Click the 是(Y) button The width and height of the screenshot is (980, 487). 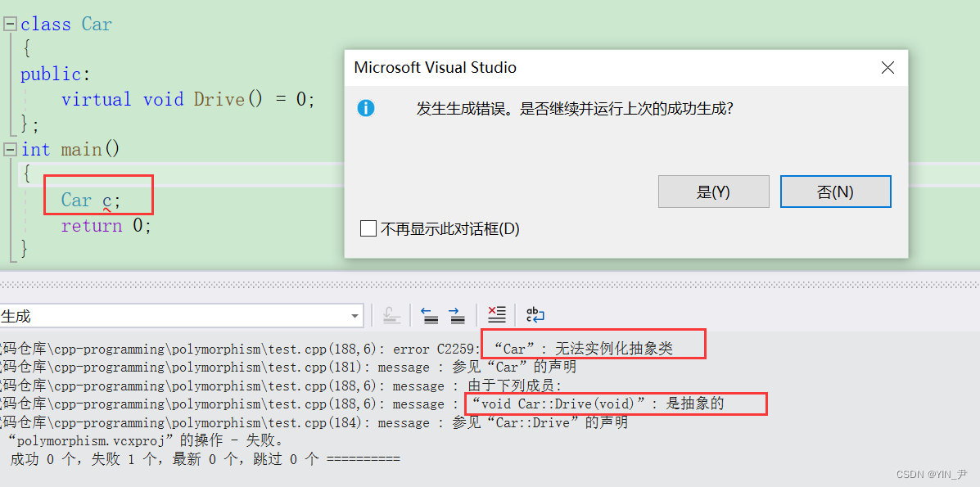(x=714, y=192)
